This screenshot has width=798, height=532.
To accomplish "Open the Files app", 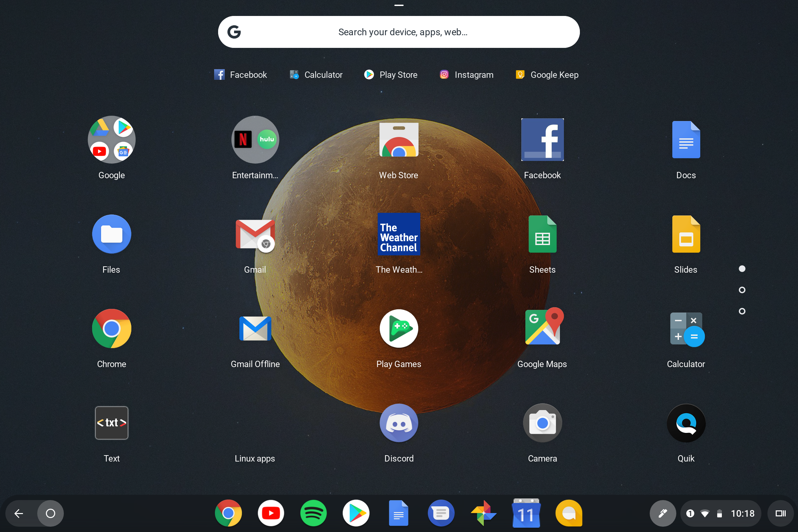I will [112, 234].
